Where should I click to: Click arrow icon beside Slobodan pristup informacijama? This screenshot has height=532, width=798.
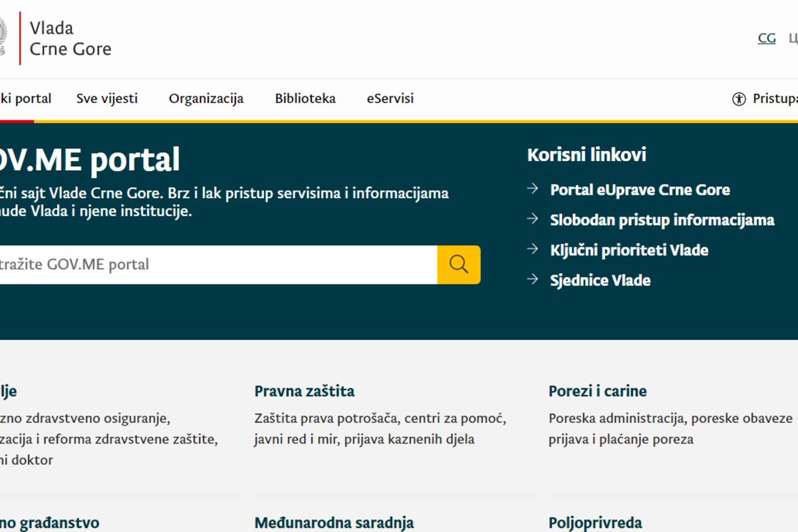[x=533, y=219]
